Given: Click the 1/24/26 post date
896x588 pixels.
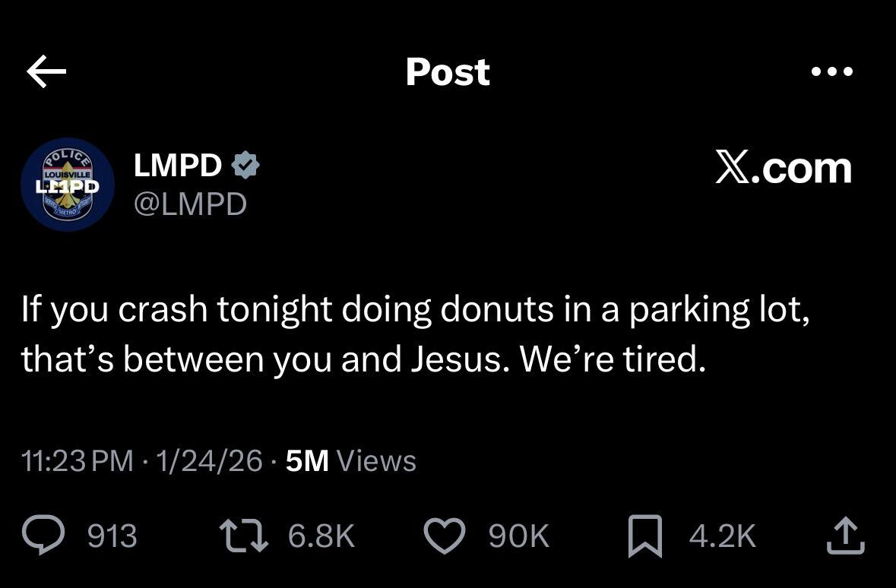Looking at the screenshot, I should point(209,461).
